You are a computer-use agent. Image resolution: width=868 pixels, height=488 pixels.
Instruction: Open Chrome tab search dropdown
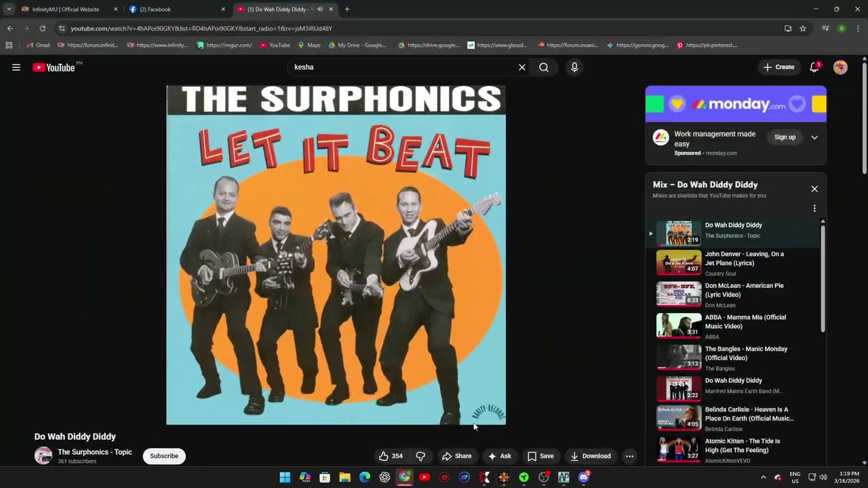[9, 9]
